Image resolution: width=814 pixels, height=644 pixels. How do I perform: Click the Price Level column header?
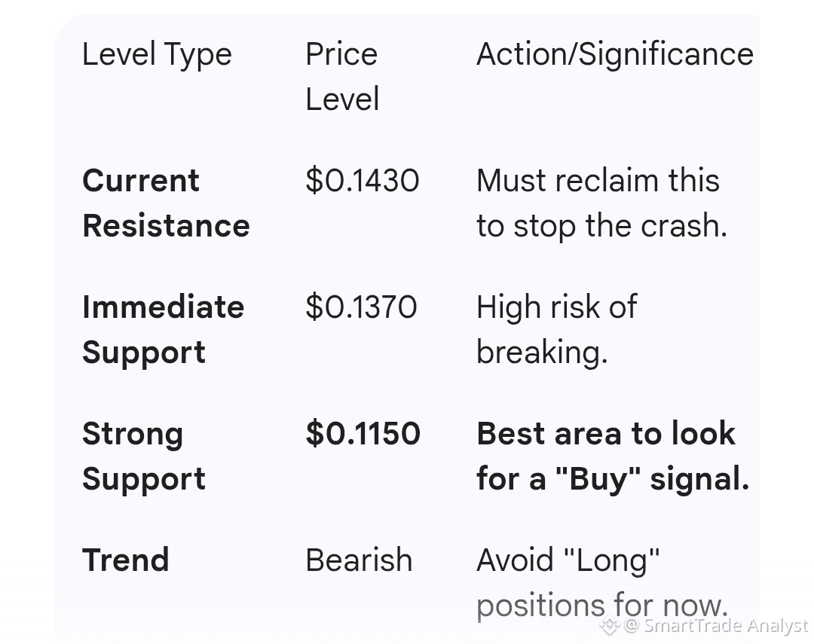[341, 77]
